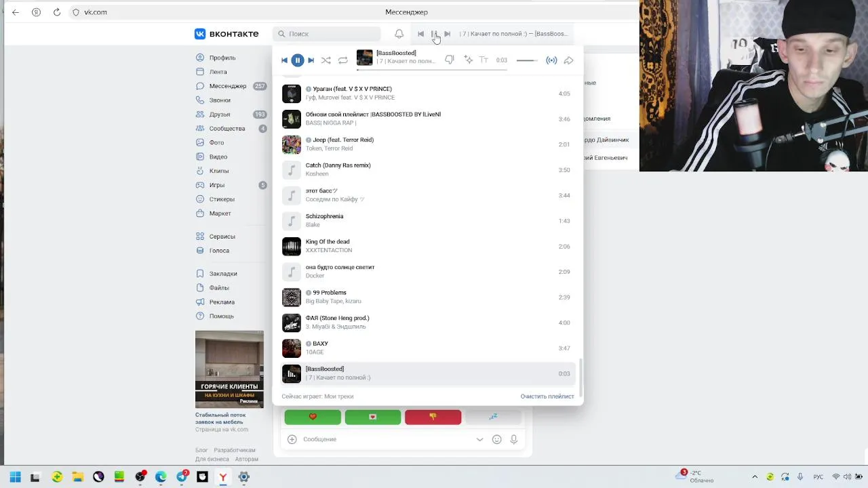
Task: Play Catch (Danny Ras remix) by Kosheen
Action: pos(427,170)
